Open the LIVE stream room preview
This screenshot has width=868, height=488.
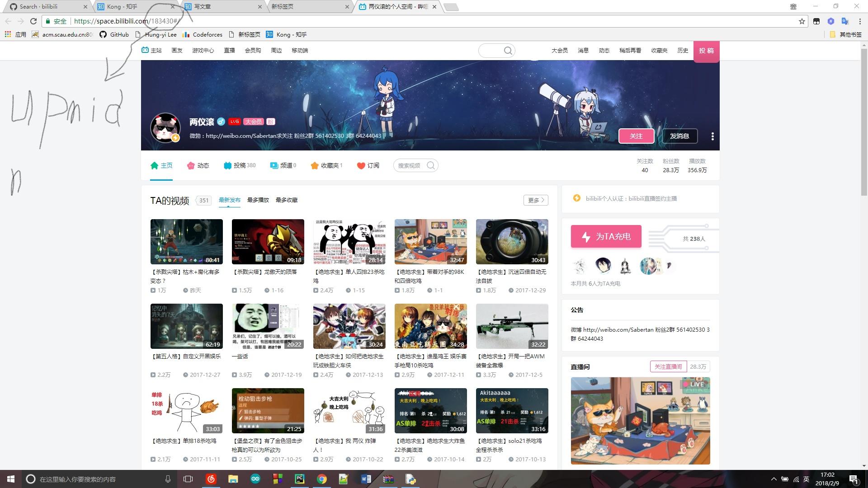tap(641, 421)
